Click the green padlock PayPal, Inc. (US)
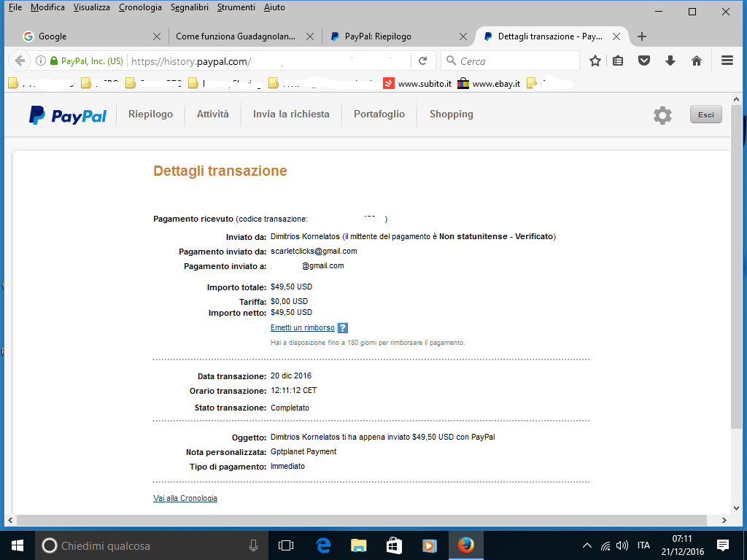The height and width of the screenshot is (560, 747). pos(87,61)
